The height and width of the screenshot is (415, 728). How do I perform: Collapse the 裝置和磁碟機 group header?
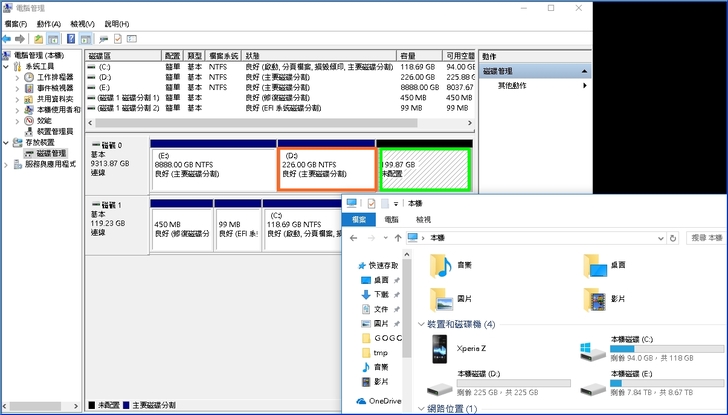[x=421, y=325]
